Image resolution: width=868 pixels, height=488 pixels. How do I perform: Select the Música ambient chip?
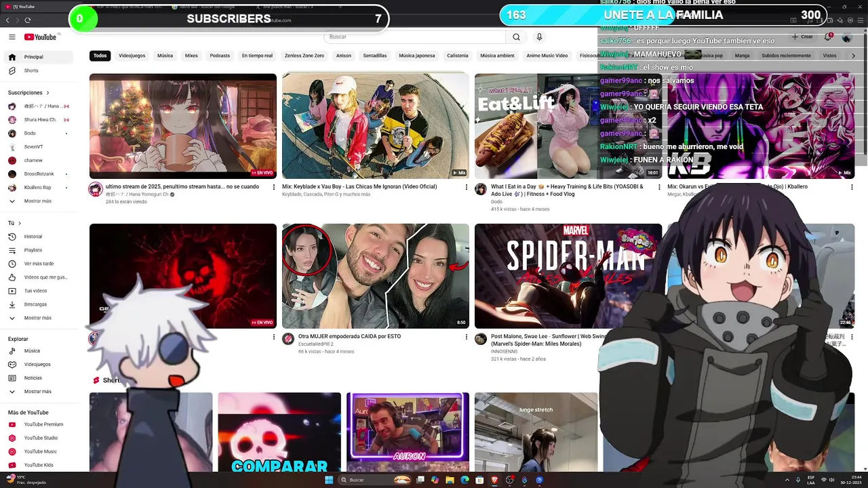pos(497,56)
